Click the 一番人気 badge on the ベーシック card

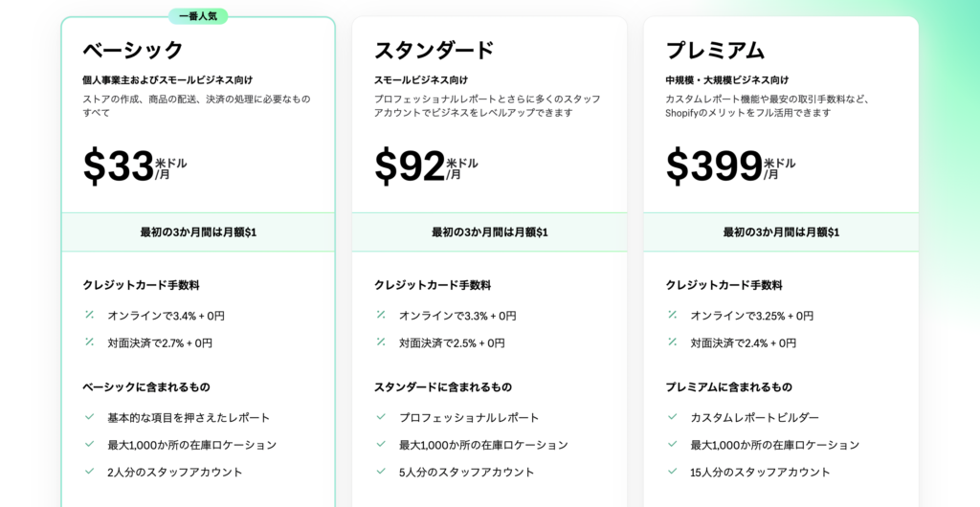click(x=198, y=16)
